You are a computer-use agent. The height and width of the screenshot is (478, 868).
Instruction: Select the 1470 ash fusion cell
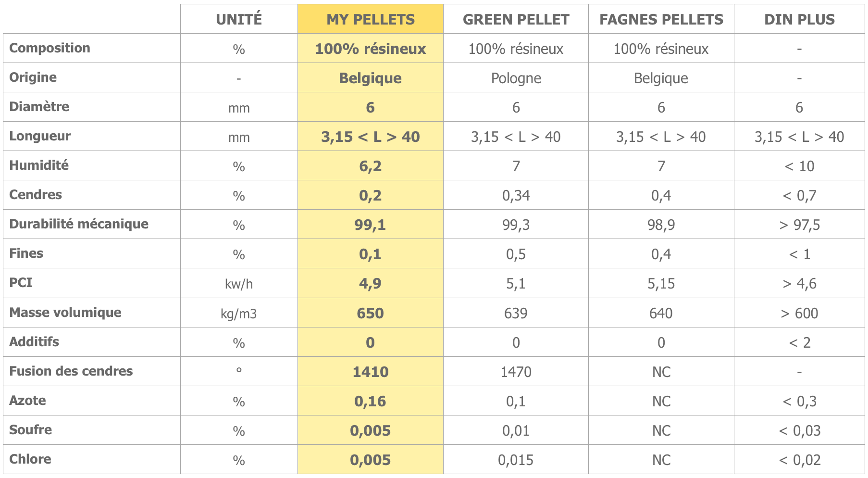point(516,372)
